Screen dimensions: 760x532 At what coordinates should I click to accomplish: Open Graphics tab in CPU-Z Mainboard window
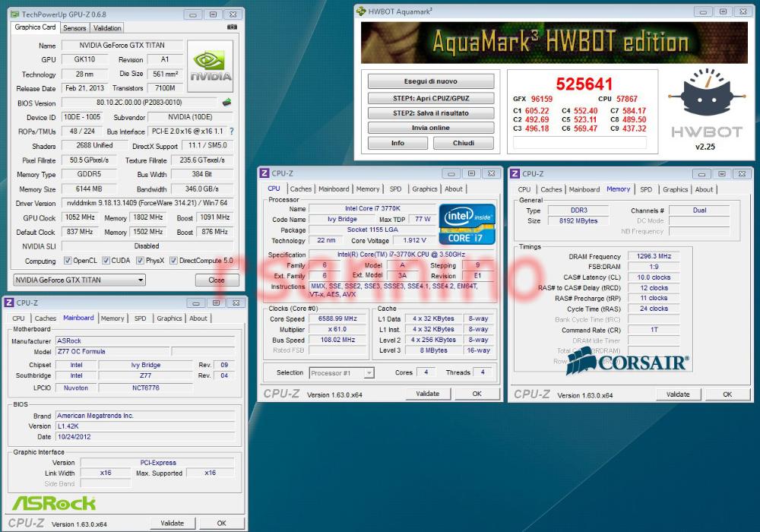point(169,318)
